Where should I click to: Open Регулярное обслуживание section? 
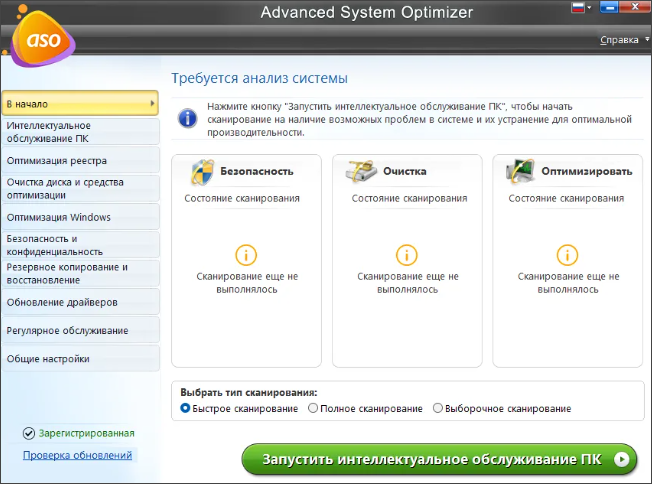(x=80, y=330)
